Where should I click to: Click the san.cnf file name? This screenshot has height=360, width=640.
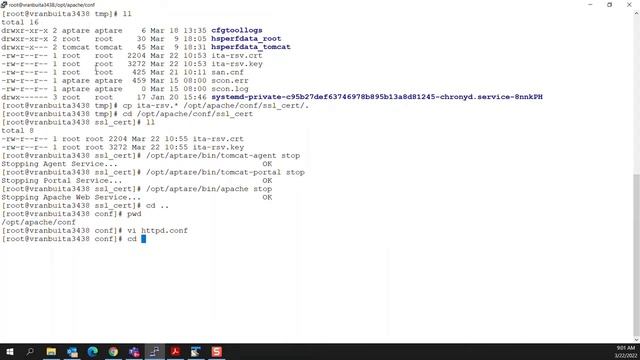click(x=227, y=72)
